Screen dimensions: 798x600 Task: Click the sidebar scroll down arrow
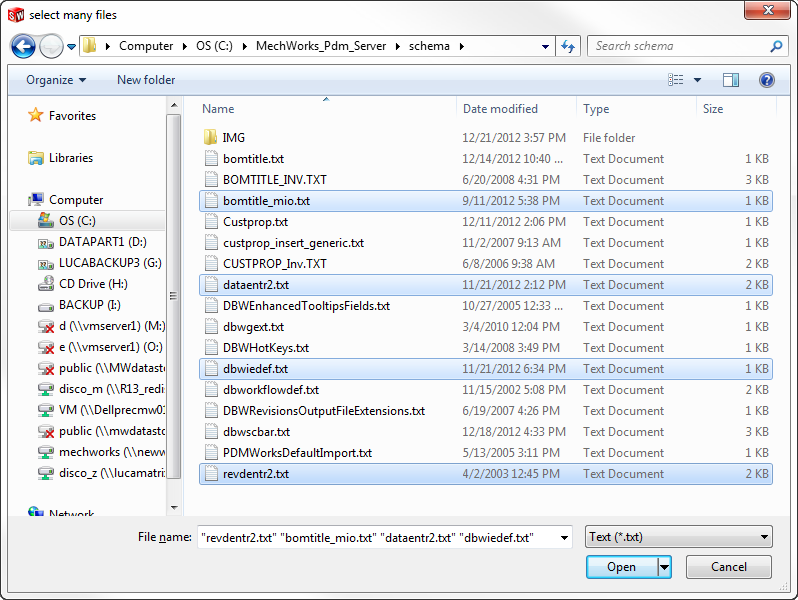point(174,507)
